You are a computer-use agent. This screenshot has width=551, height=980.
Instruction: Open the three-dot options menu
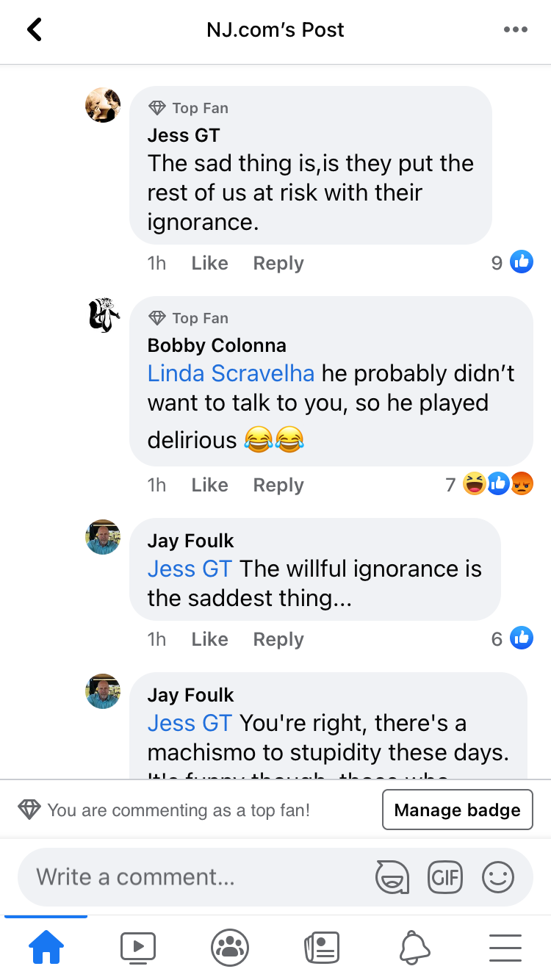tap(515, 30)
